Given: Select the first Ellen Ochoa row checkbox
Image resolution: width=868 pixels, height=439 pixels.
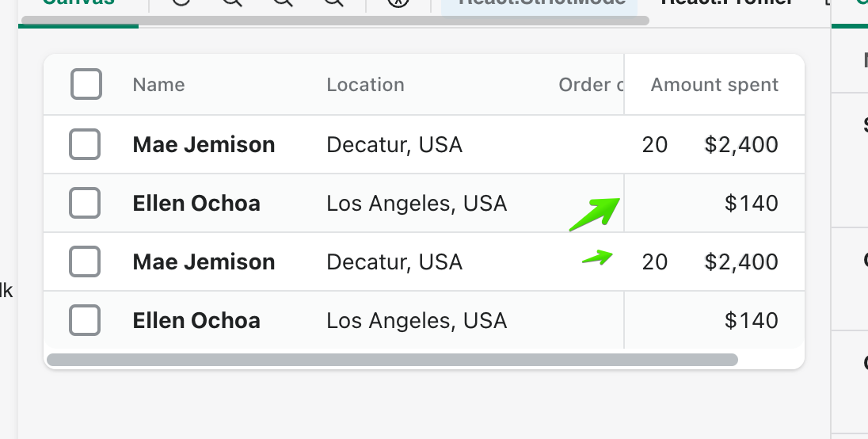Looking at the screenshot, I should tap(85, 204).
